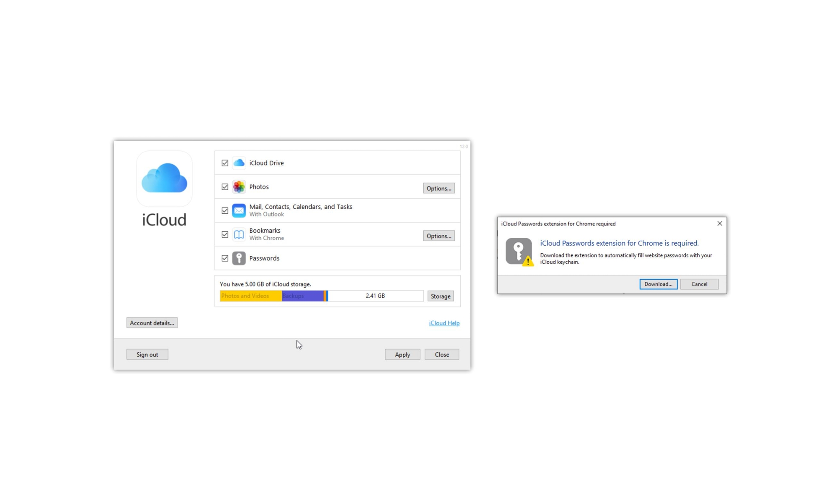
Task: Click the 'Passwords' label text
Action: (x=264, y=258)
